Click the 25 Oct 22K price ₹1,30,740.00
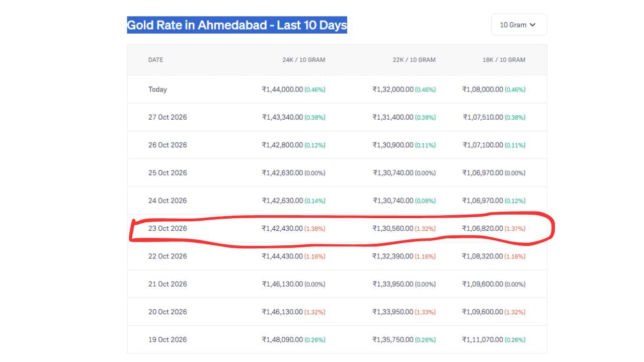This screenshot has height=362, width=644. point(393,172)
